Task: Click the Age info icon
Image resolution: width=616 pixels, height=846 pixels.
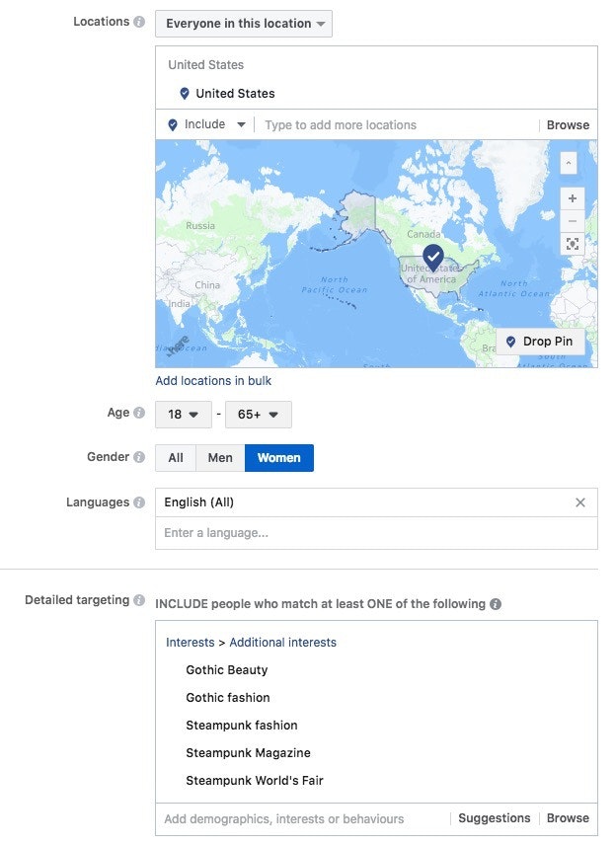Action: 139,413
